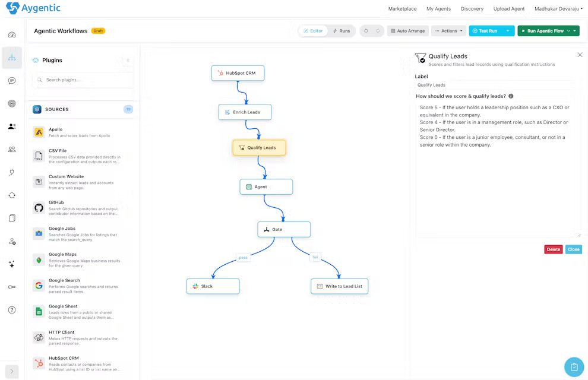Open My Agents in top navigation
This screenshot has width=588, height=380.
click(x=438, y=9)
